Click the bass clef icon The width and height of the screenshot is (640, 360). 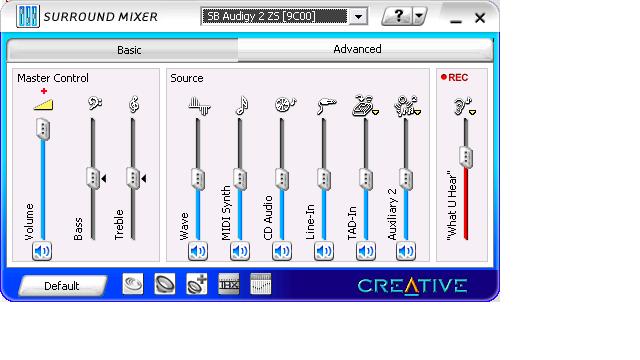[95, 103]
